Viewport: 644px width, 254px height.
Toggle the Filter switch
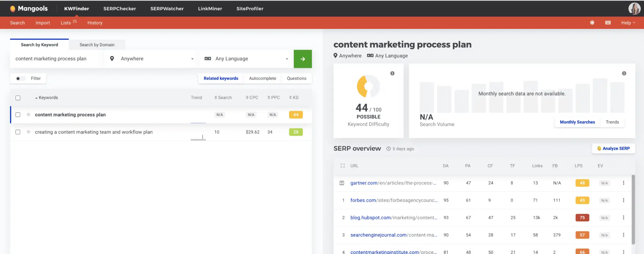click(x=20, y=78)
